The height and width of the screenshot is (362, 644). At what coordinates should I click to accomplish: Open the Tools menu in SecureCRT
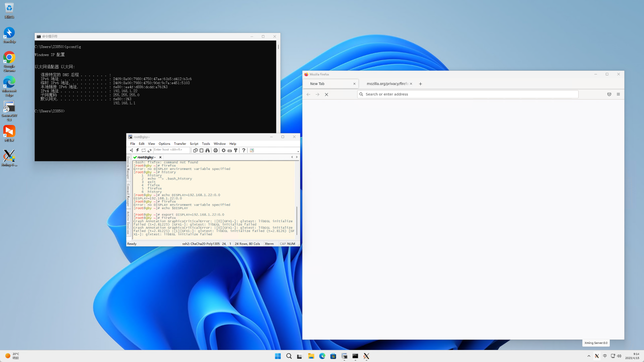206,143
